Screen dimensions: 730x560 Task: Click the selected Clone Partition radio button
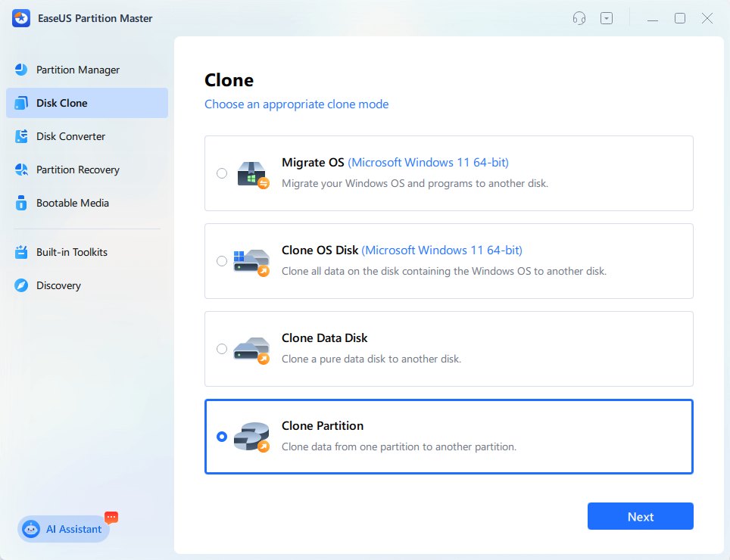(222, 437)
